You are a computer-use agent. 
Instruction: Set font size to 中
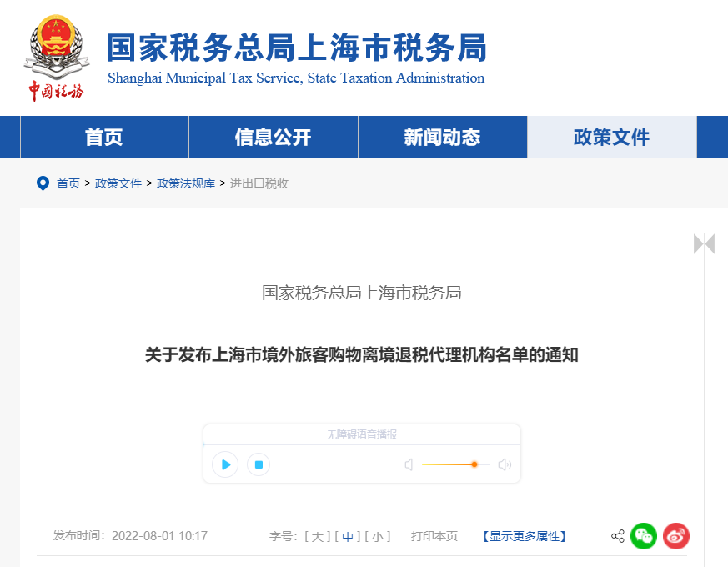pos(347,537)
